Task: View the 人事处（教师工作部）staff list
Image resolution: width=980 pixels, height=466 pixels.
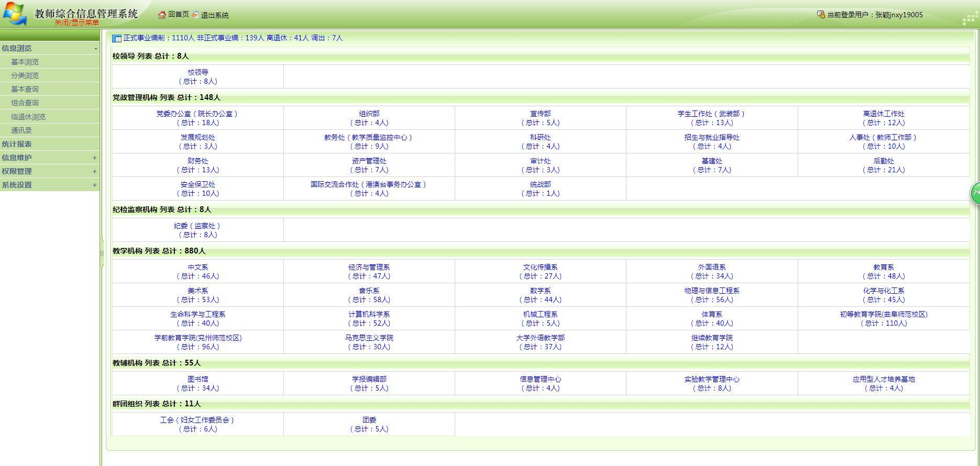Action: (x=883, y=137)
